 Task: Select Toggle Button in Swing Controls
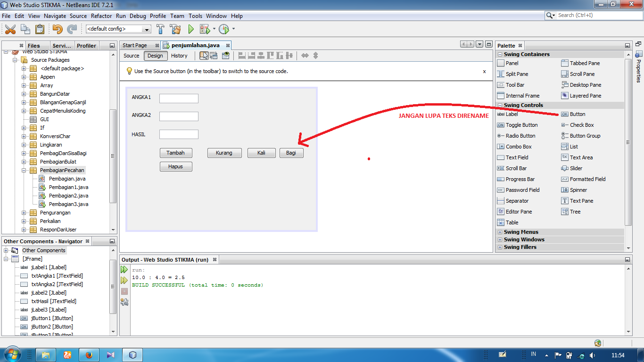[x=517, y=125]
